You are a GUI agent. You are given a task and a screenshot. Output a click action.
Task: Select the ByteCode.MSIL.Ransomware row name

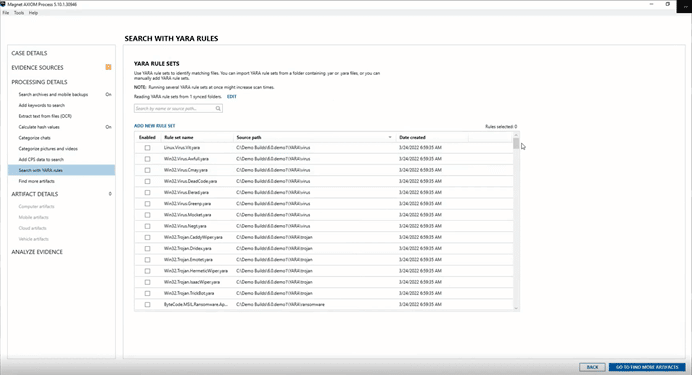click(x=196, y=304)
